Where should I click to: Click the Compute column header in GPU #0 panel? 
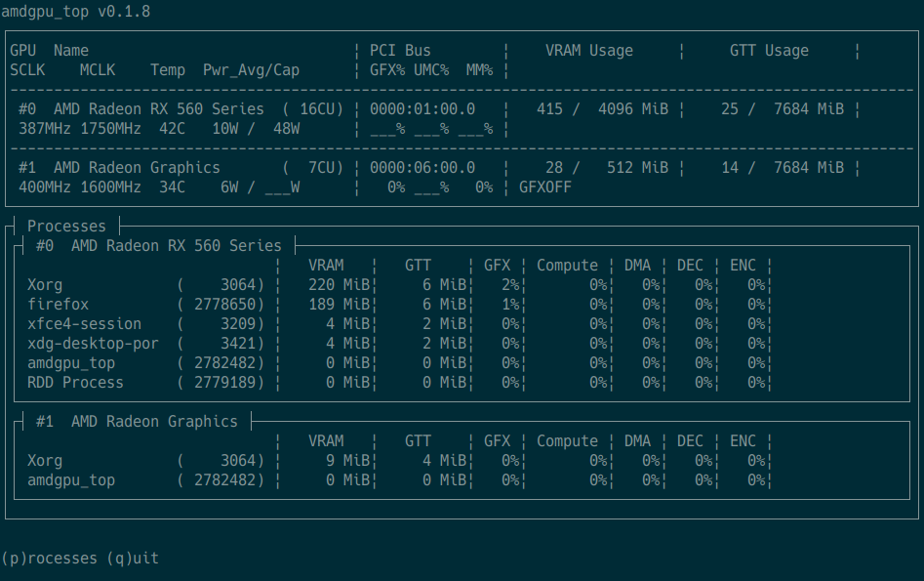tap(567, 266)
